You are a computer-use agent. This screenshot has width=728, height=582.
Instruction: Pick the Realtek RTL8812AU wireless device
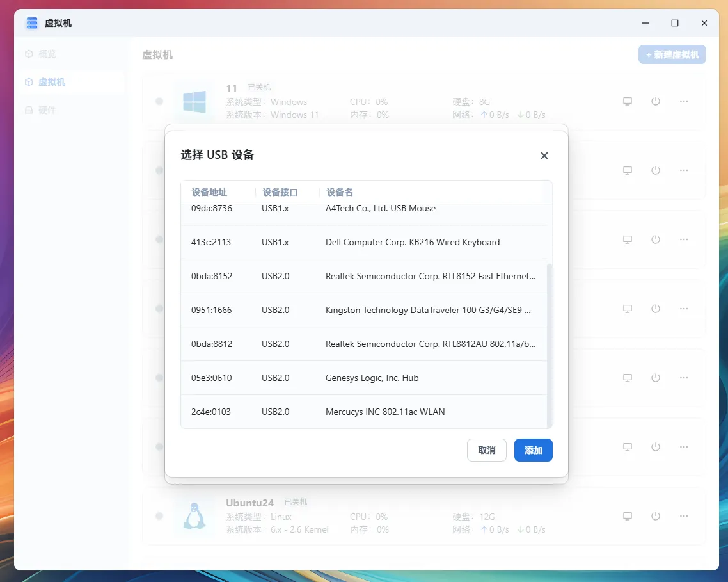tap(365, 344)
